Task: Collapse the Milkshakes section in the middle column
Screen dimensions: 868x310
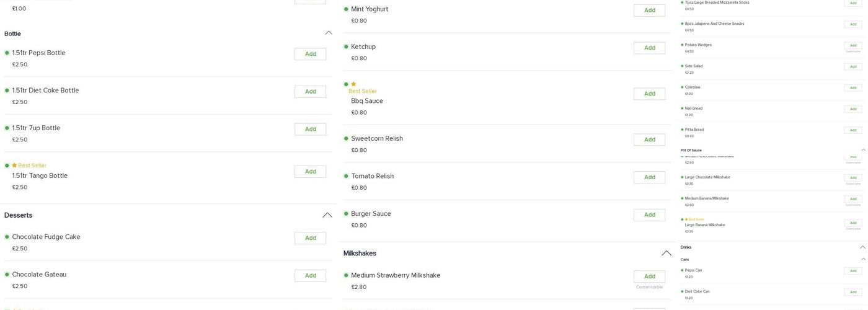Action: (666, 253)
